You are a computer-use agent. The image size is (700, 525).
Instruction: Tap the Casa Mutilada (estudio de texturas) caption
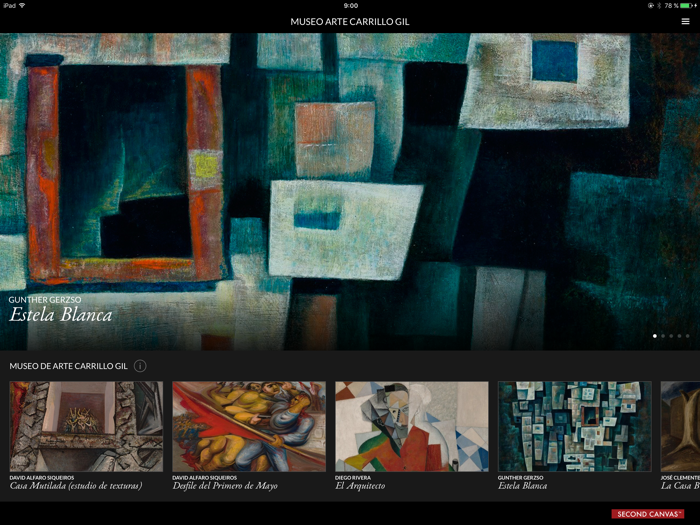coord(76,486)
